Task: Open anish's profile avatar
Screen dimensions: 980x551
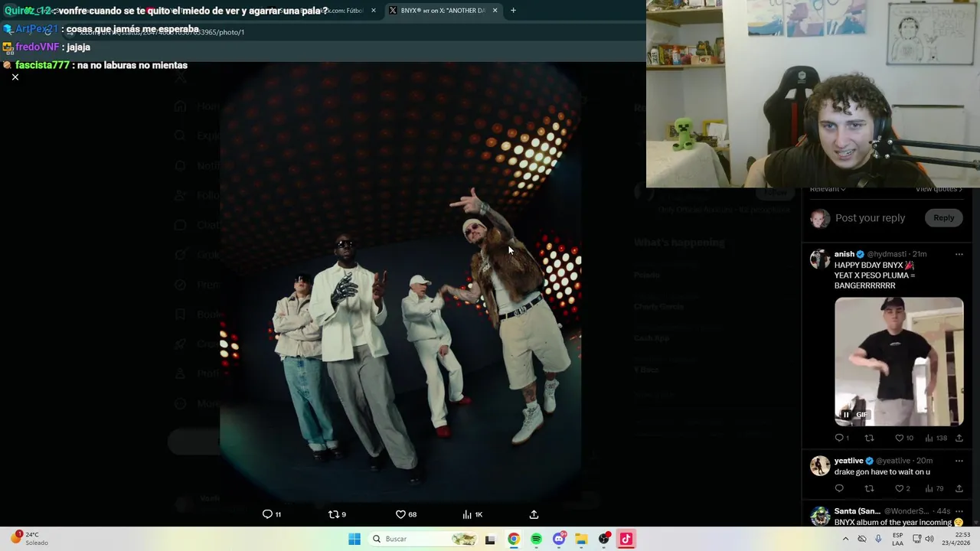Action: [820, 259]
